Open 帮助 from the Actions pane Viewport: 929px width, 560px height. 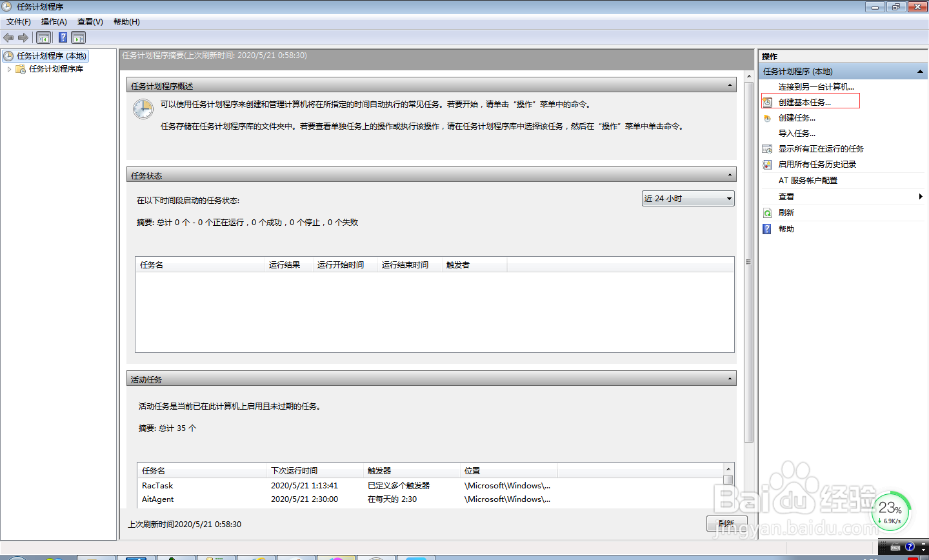point(785,228)
